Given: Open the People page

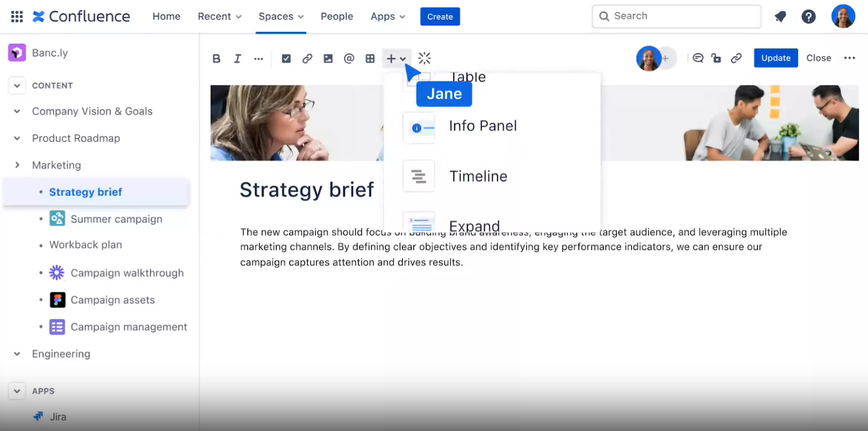Looking at the screenshot, I should pos(337,16).
